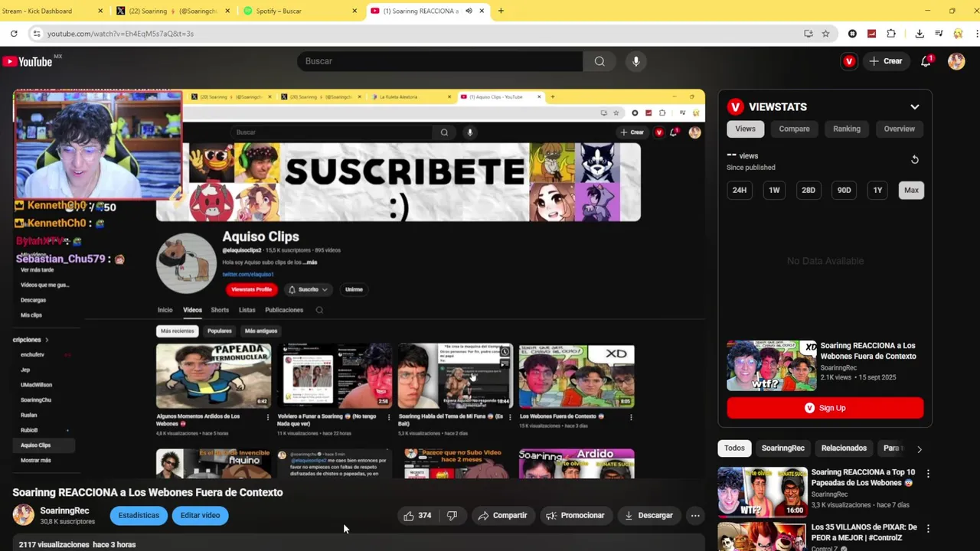Open the Ranking tab in ViewStats

847,129
